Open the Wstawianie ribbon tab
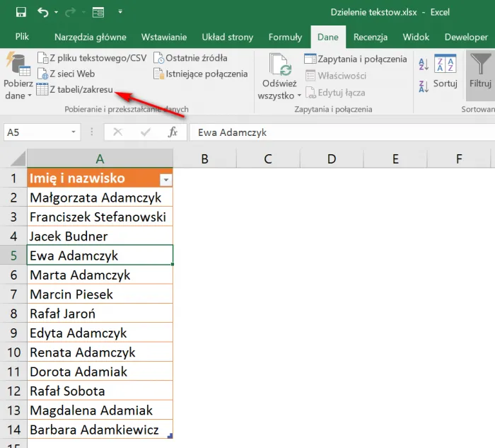Image resolution: width=495 pixels, height=448 pixels. 163,37
